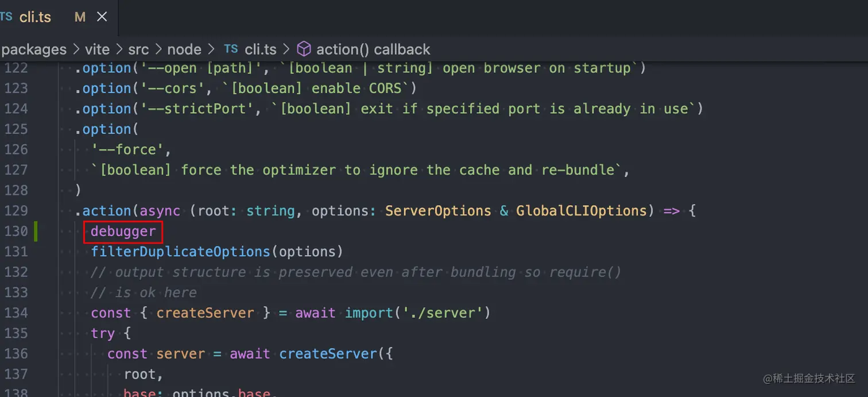Click the highlighted debugger statement
The width and height of the screenshot is (868, 397).
pyautogui.click(x=123, y=232)
